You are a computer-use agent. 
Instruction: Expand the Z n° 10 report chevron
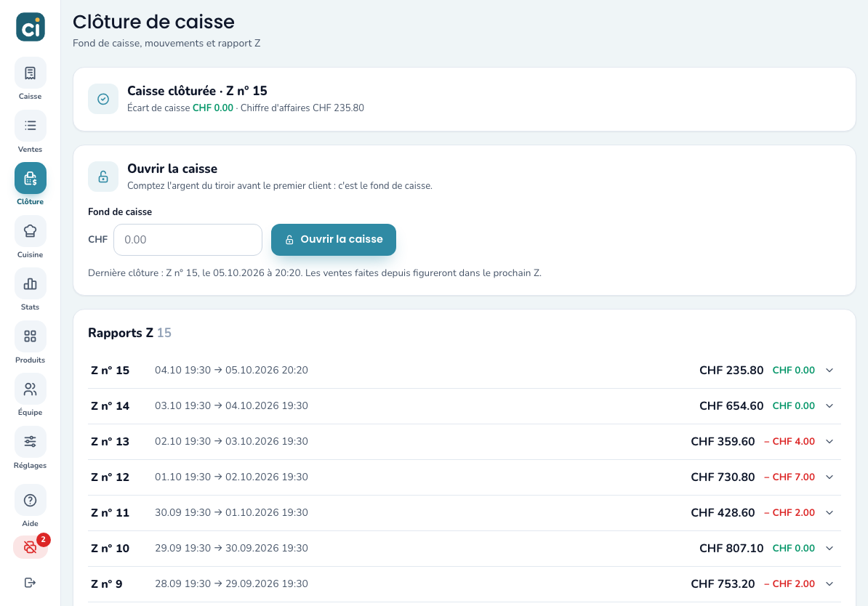829,548
